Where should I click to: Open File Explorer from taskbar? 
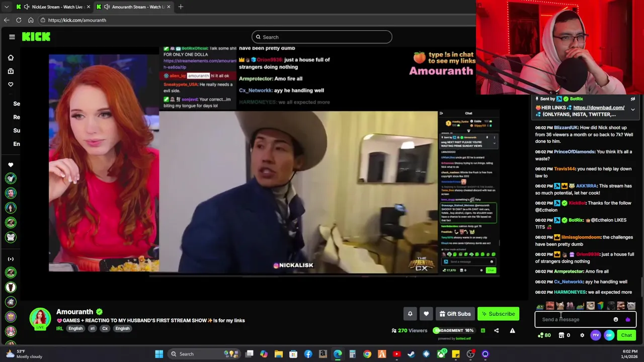point(278,354)
